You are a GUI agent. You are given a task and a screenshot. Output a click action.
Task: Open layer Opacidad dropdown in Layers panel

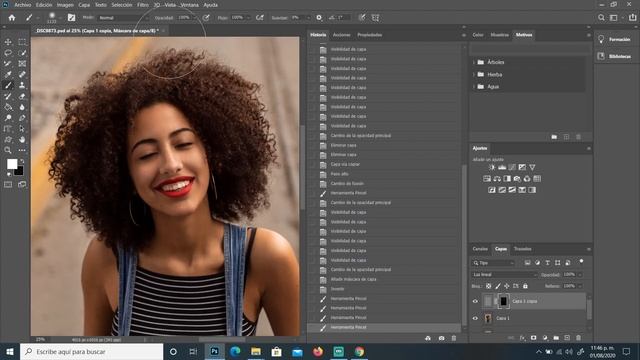point(580,275)
